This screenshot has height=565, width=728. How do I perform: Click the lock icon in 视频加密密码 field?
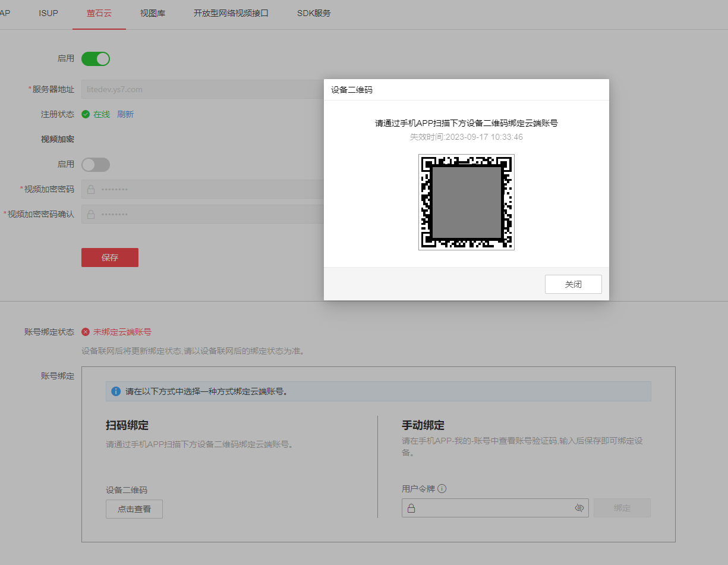91,190
